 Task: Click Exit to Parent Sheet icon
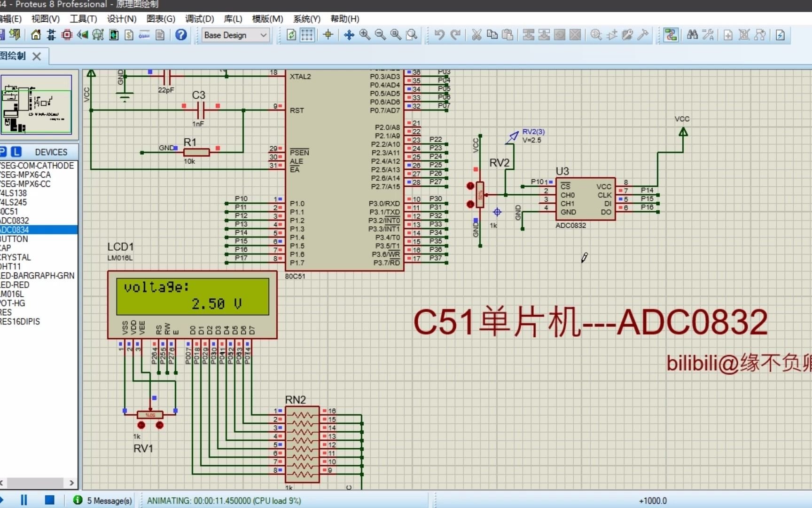pos(760,35)
